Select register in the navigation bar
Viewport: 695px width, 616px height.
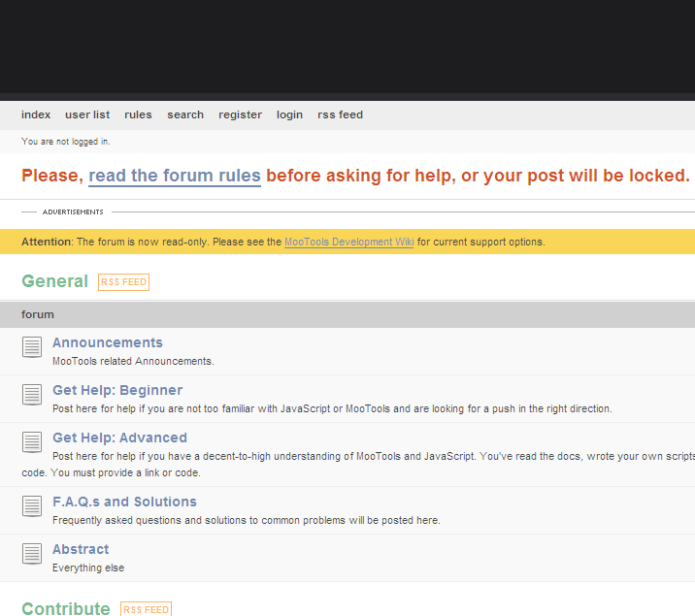click(240, 114)
